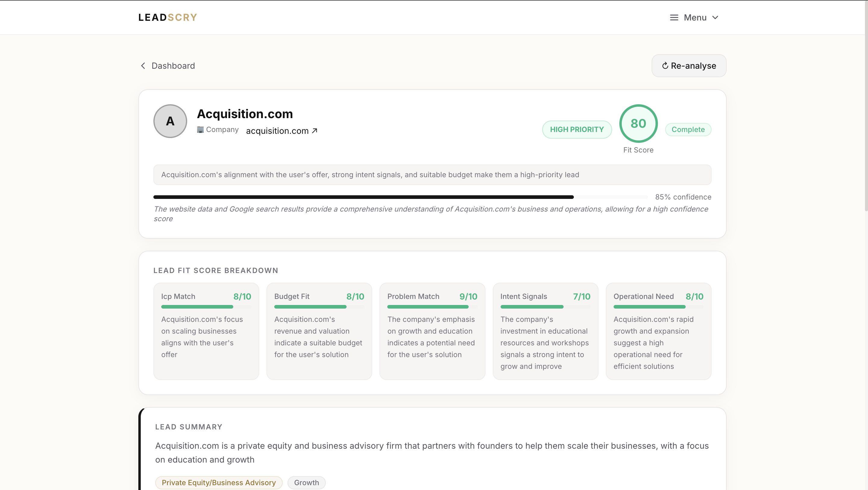Click the 80 Fit Score circle
The image size is (868, 490).
coord(638,123)
